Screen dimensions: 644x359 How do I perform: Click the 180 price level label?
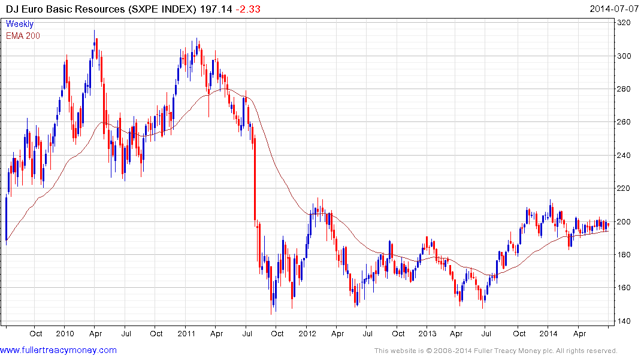[624, 254]
